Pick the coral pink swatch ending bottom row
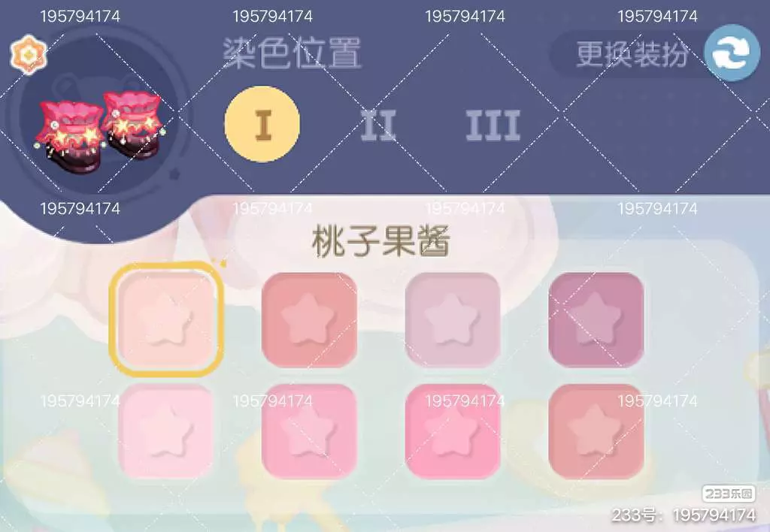Image resolution: width=770 pixels, height=532 pixels. click(x=596, y=431)
